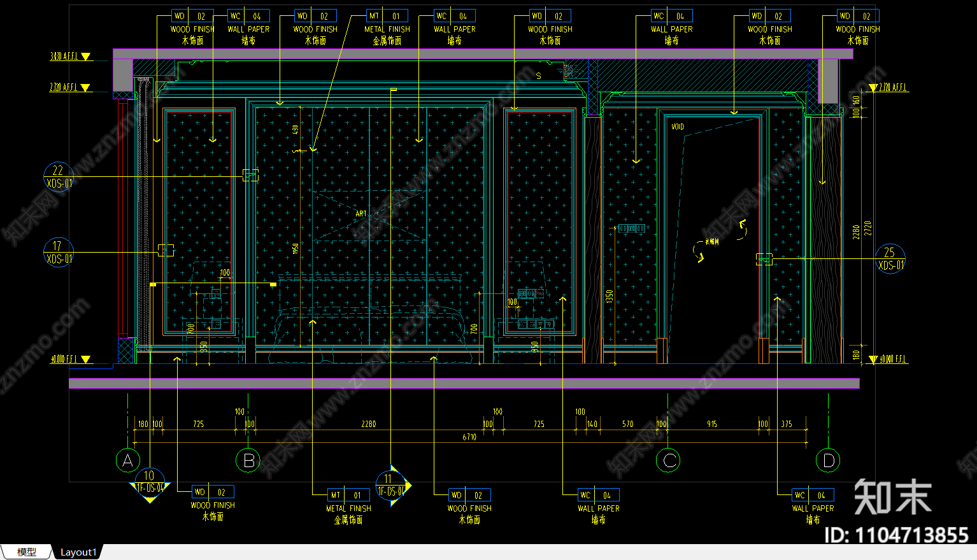Select the 140 dimension text
Image resolution: width=977 pixels, height=560 pixels.
tap(592, 424)
